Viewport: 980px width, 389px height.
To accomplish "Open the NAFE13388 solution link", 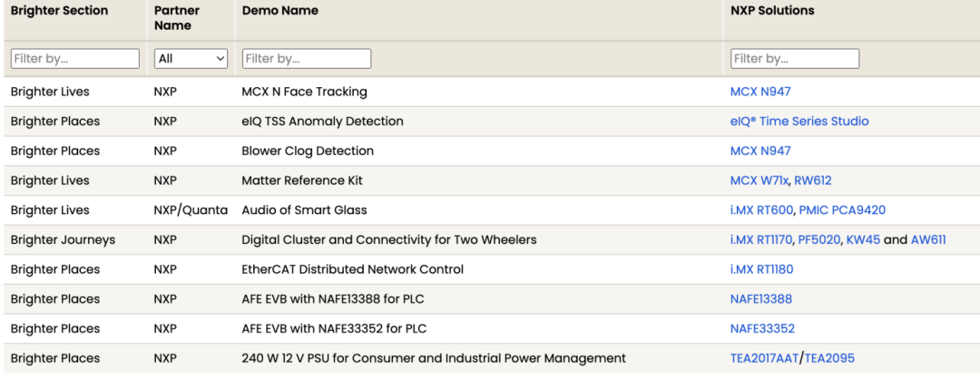I will click(x=761, y=299).
